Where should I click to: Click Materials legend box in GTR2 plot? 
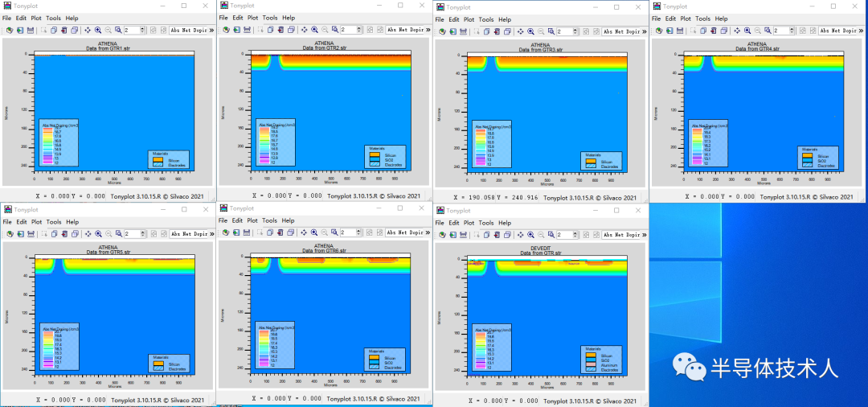coord(385,158)
